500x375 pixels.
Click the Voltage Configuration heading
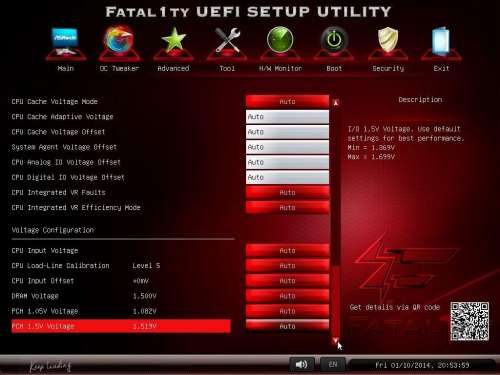pos(53,230)
